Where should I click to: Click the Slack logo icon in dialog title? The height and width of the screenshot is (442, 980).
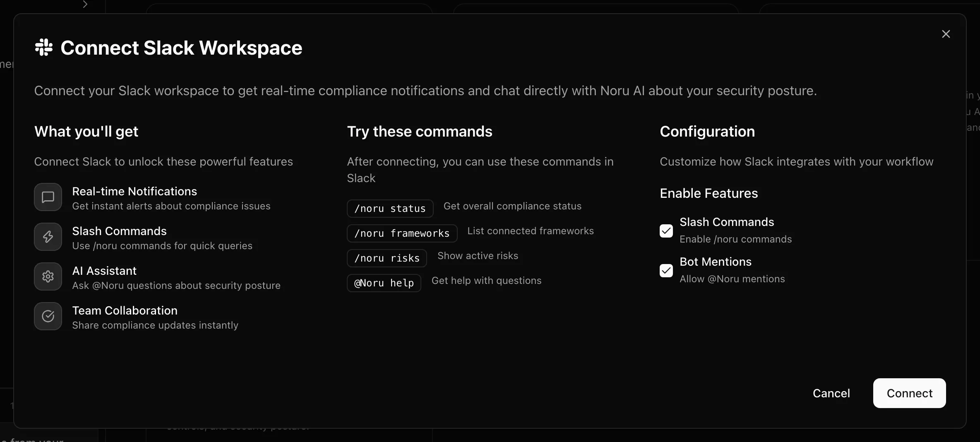tap(44, 47)
